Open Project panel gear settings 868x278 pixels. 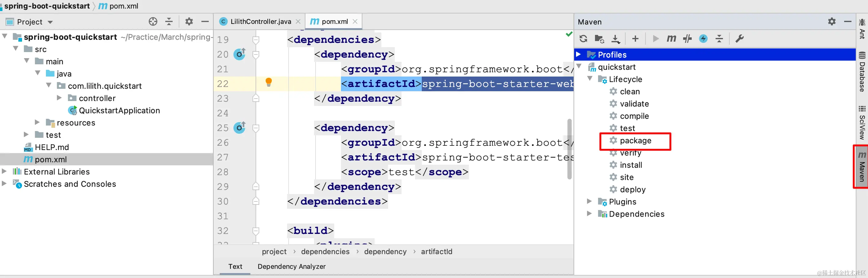click(x=189, y=22)
